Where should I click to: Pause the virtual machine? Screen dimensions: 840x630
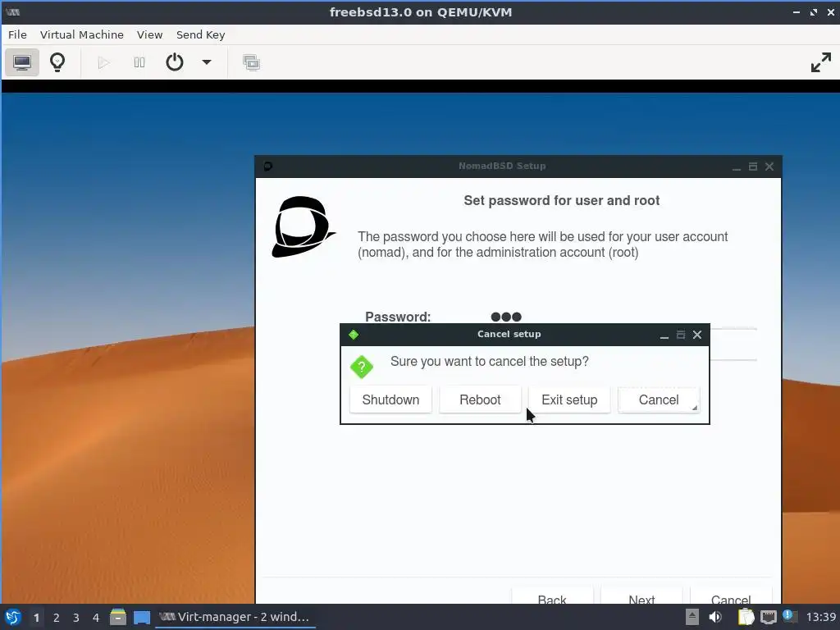point(139,62)
